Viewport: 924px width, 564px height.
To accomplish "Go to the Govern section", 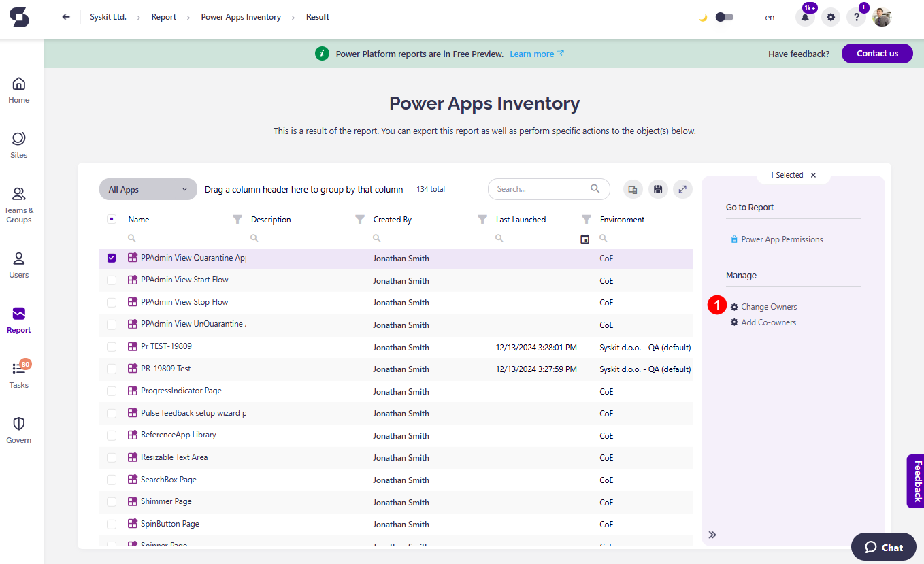I will (x=18, y=429).
